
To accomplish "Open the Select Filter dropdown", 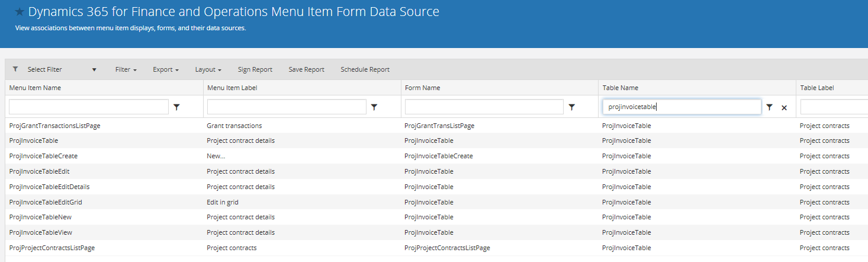I will point(62,69).
